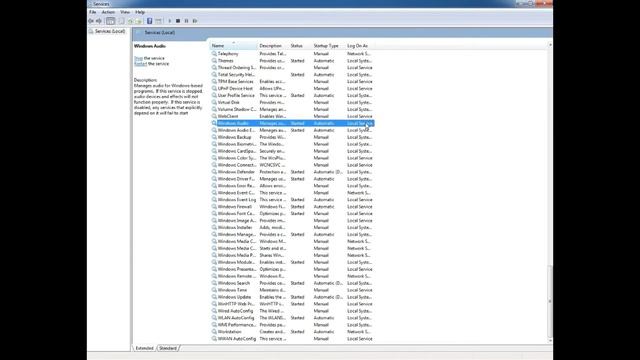Click the Start Service play icon
This screenshot has width=640, height=360.
point(169,21)
